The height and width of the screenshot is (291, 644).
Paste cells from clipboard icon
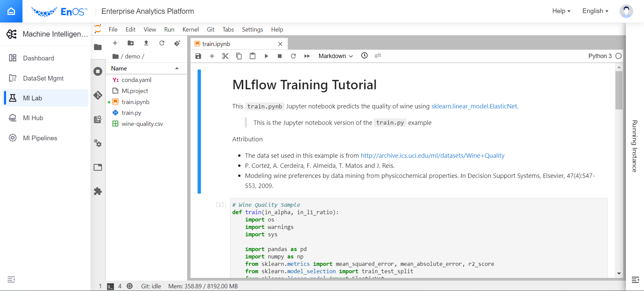(253, 56)
